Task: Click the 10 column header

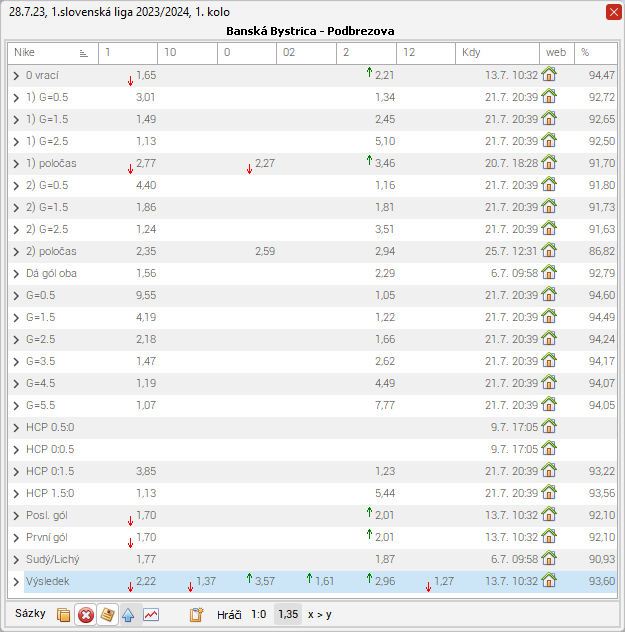Action: [187, 53]
